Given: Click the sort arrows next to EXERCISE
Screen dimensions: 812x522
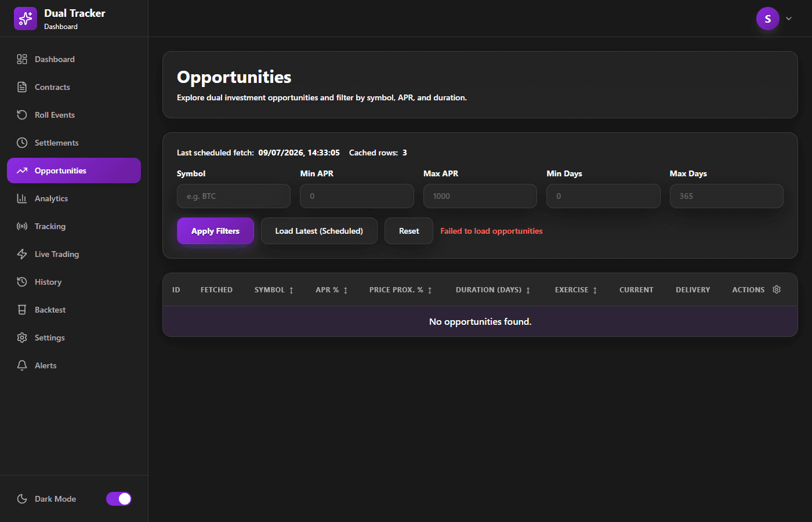Looking at the screenshot, I should tap(595, 290).
